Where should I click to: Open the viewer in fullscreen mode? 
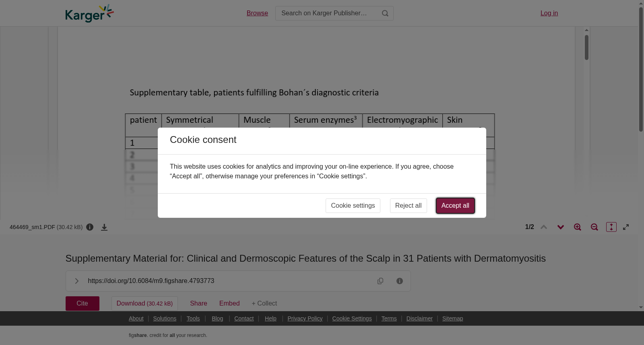tap(626, 227)
